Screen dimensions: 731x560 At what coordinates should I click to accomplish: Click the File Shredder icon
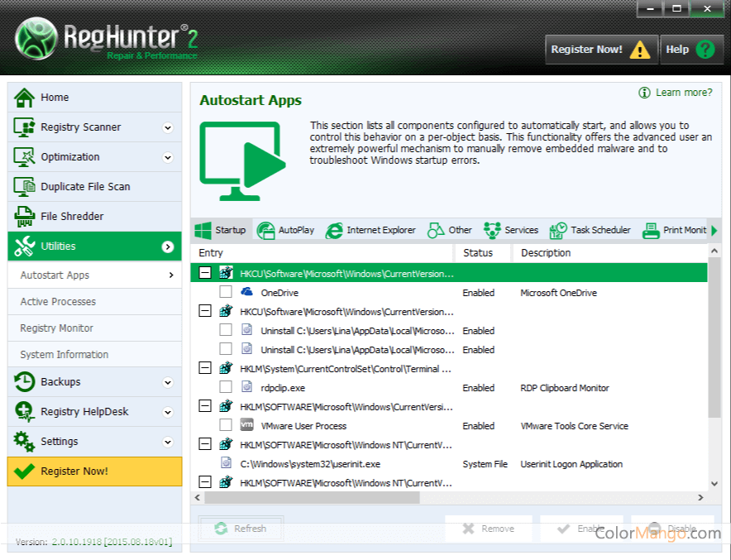click(24, 217)
